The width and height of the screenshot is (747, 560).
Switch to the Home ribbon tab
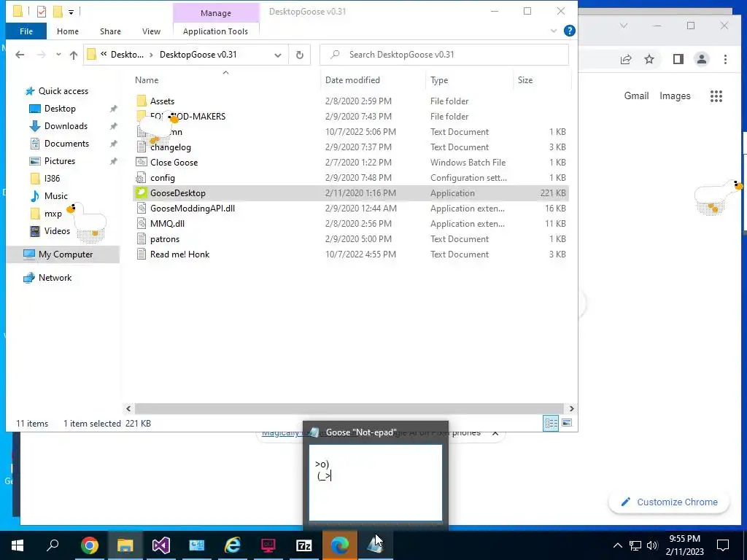point(68,31)
